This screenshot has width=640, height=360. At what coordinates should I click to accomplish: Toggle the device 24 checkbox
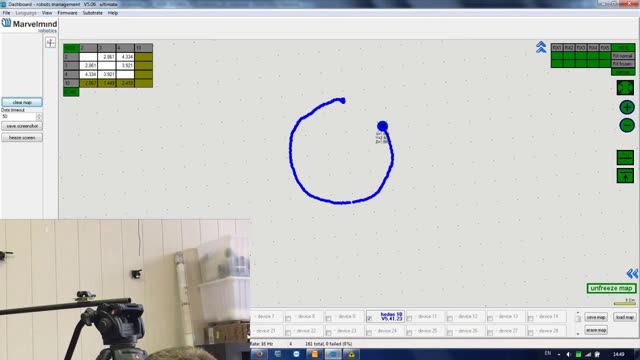[x=369, y=333]
